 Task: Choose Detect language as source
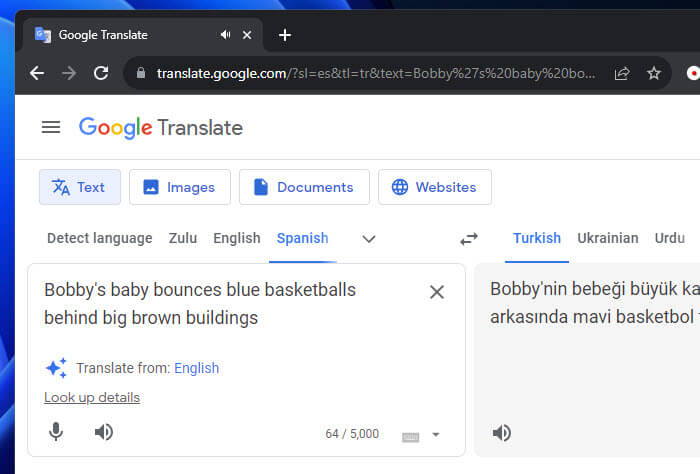(x=100, y=238)
